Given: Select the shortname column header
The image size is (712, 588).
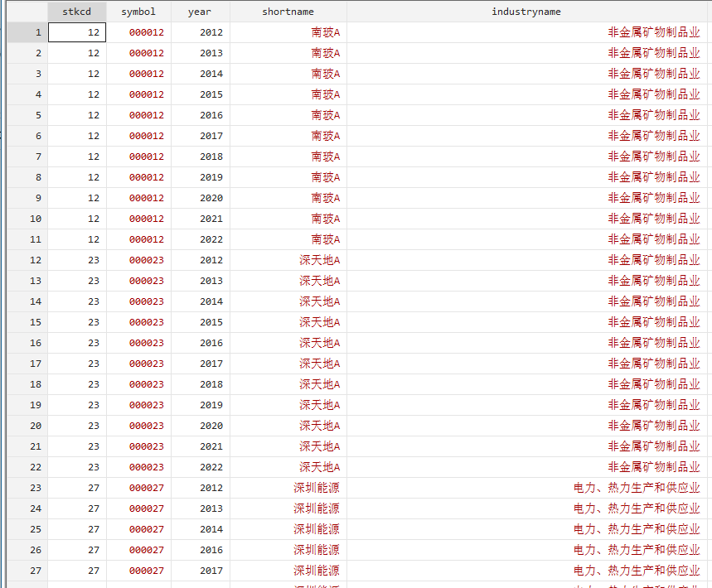Looking at the screenshot, I should tap(288, 12).
